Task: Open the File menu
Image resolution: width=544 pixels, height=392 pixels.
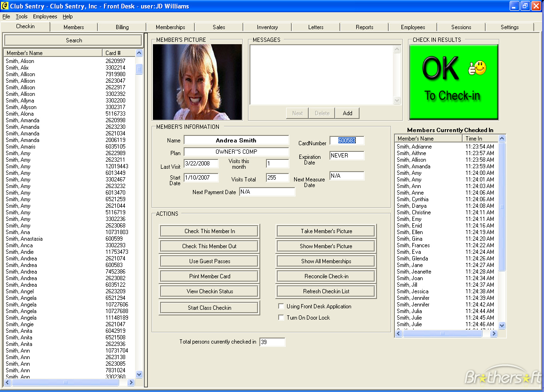Action: point(6,16)
